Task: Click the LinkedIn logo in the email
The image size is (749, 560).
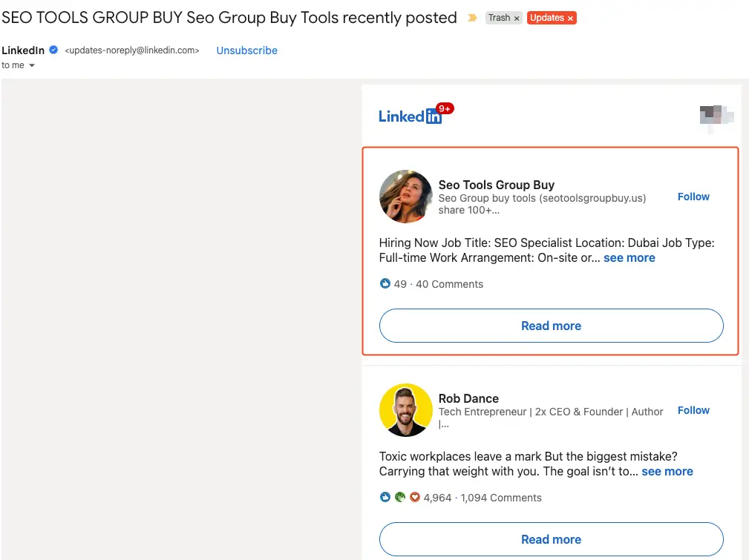Action: (409, 116)
